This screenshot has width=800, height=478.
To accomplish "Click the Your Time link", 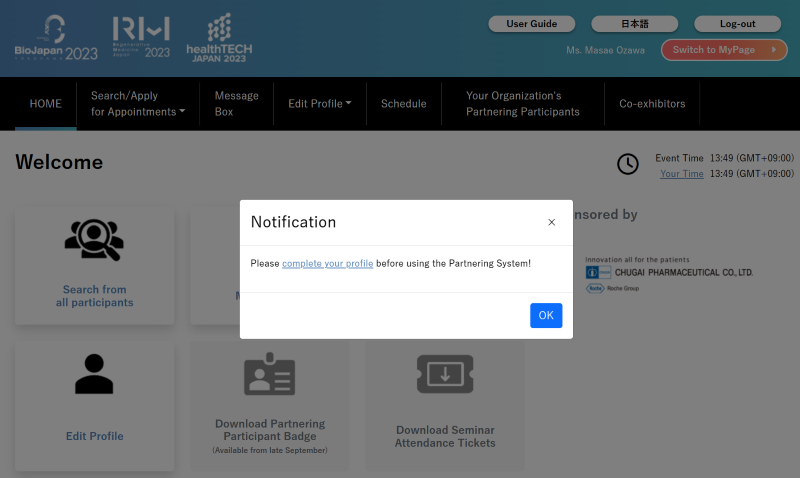I will tap(682, 173).
